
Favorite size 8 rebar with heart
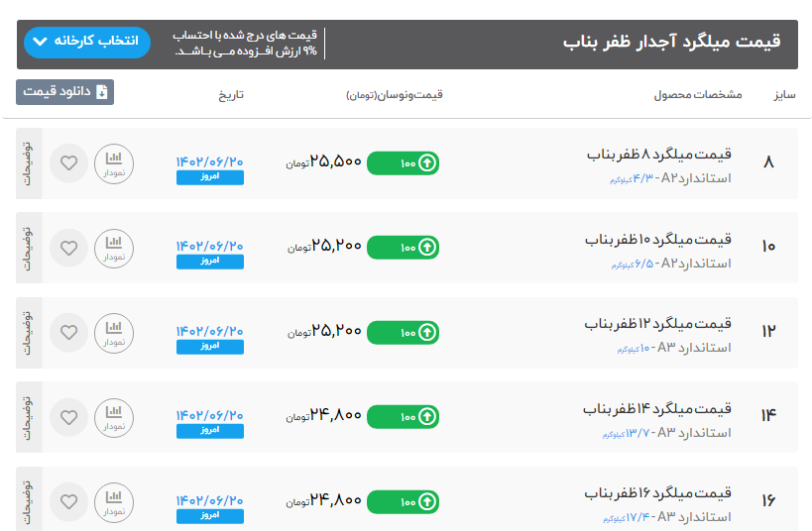(68, 163)
